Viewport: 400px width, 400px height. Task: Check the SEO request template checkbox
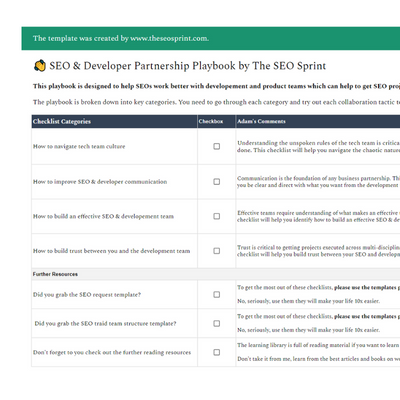coord(217,295)
